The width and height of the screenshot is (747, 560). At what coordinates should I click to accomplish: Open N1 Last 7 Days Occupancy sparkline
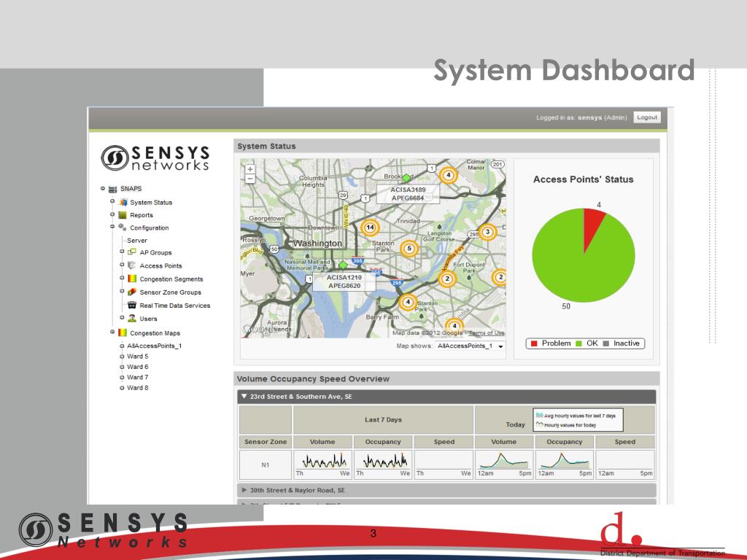pos(383,464)
